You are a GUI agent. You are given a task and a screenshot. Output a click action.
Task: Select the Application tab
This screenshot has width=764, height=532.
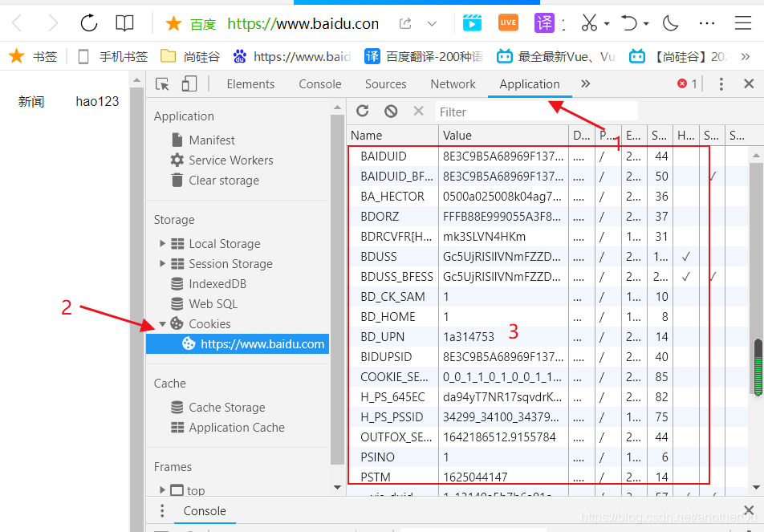tap(530, 84)
